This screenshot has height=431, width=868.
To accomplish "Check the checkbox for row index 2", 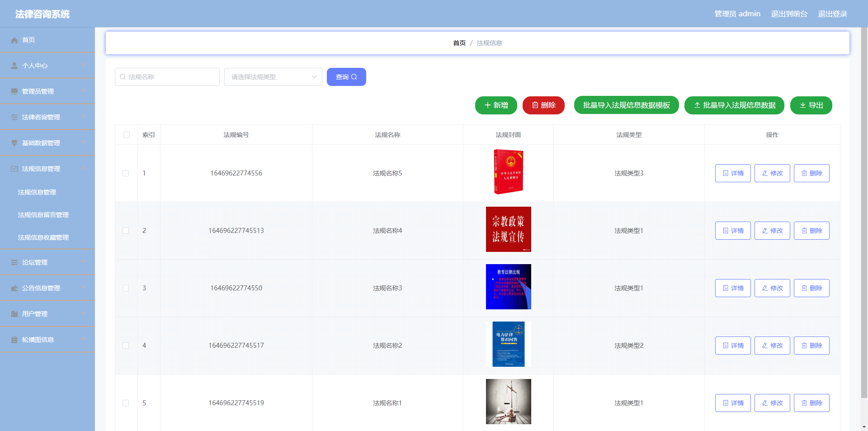I will coord(126,231).
